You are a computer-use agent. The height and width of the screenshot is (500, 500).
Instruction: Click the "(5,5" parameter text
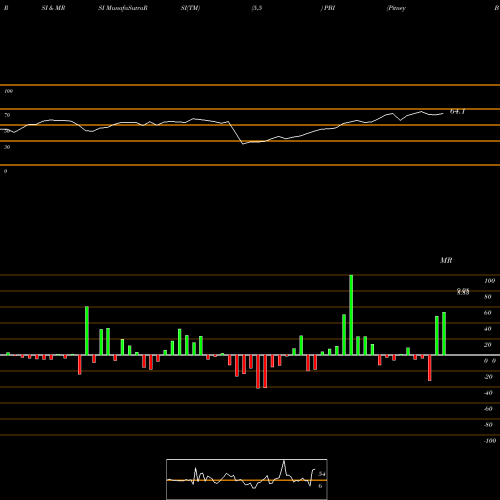(257, 8)
